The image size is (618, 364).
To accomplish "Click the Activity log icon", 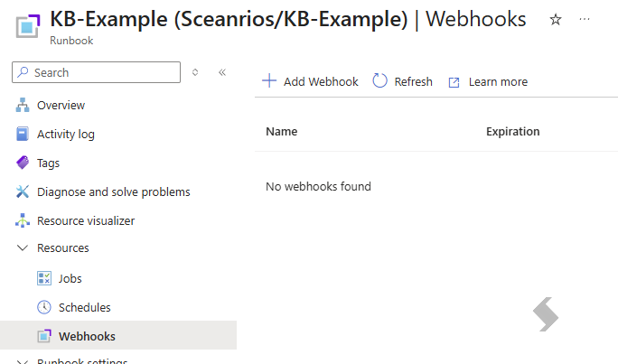I will click(23, 134).
